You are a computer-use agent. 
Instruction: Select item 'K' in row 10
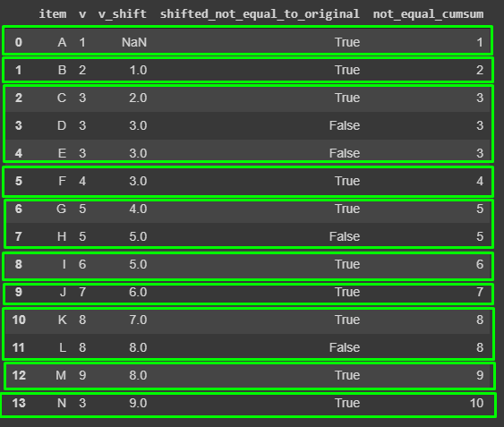63,320
